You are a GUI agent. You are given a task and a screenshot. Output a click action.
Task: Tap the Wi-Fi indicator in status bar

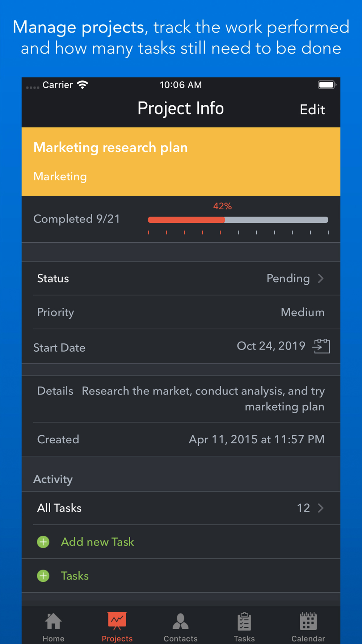coord(83,85)
